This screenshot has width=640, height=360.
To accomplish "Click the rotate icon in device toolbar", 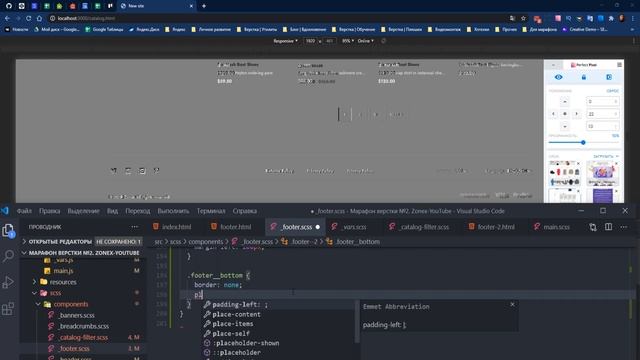I will (383, 41).
